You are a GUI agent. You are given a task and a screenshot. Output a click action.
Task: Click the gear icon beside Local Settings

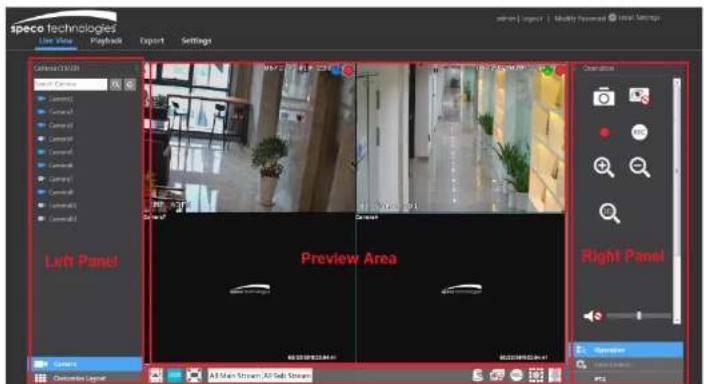[612, 18]
